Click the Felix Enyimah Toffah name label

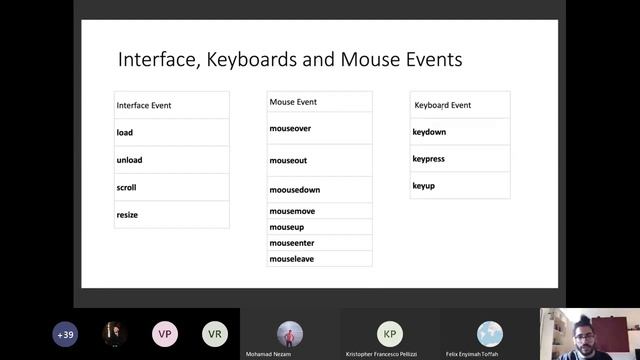click(x=472, y=354)
